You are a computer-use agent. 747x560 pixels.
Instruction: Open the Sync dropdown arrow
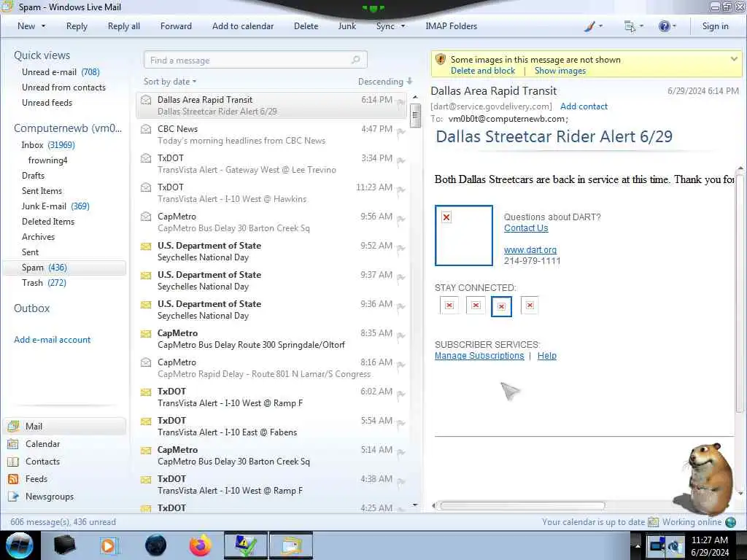click(403, 27)
